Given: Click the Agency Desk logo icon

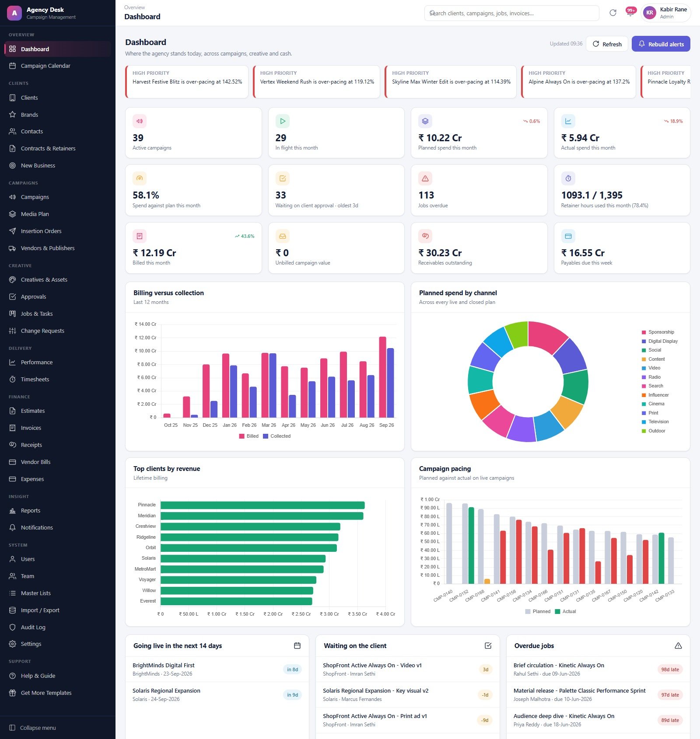Looking at the screenshot, I should tap(14, 13).
